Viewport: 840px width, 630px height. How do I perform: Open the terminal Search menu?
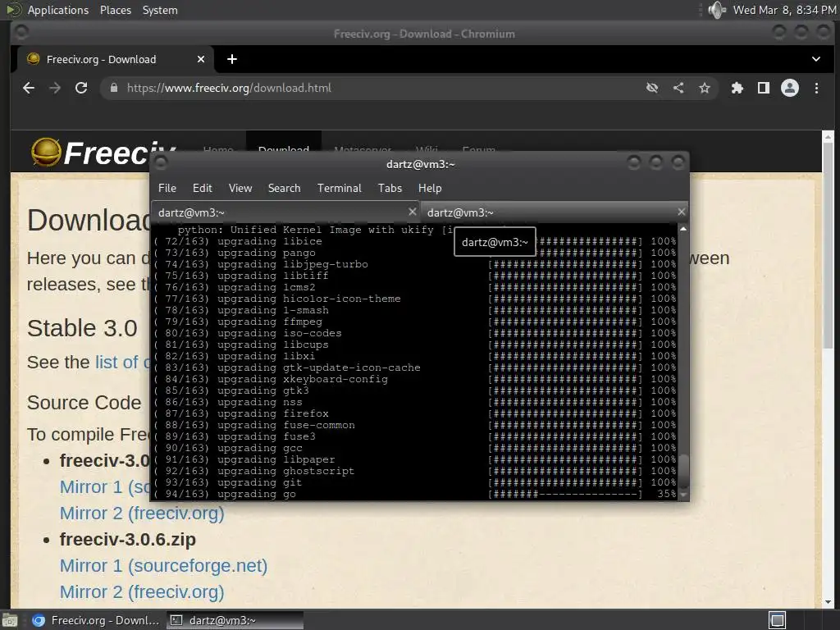[284, 188]
